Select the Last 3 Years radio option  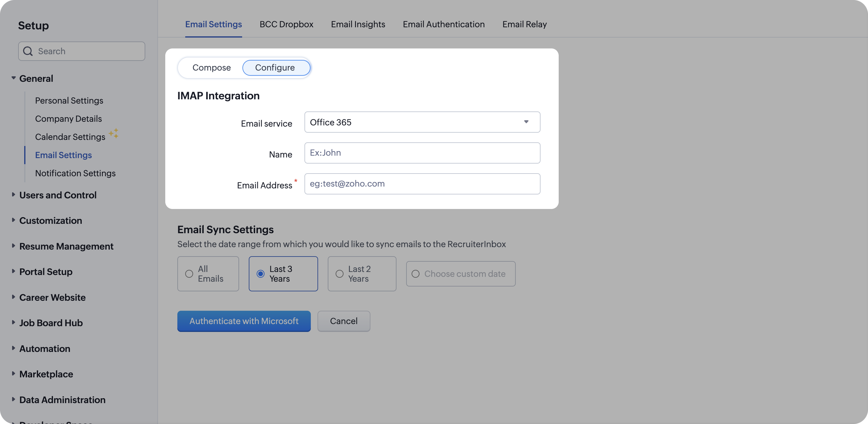(x=261, y=274)
